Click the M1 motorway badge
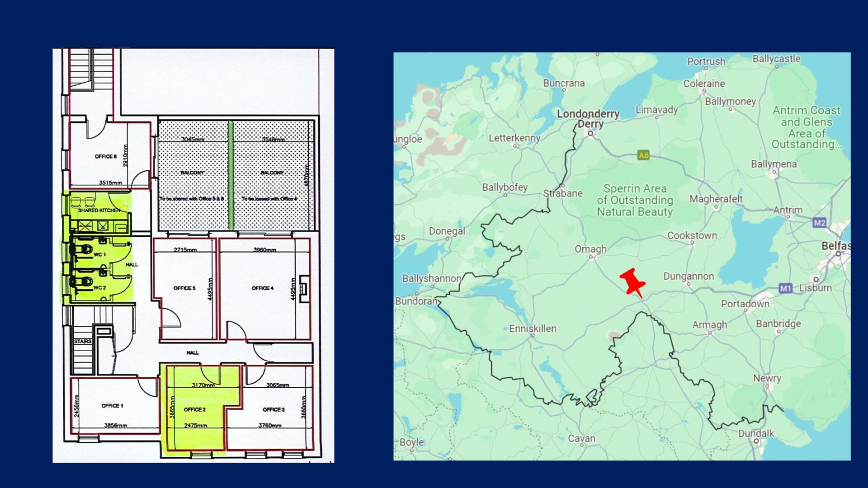 coord(785,288)
